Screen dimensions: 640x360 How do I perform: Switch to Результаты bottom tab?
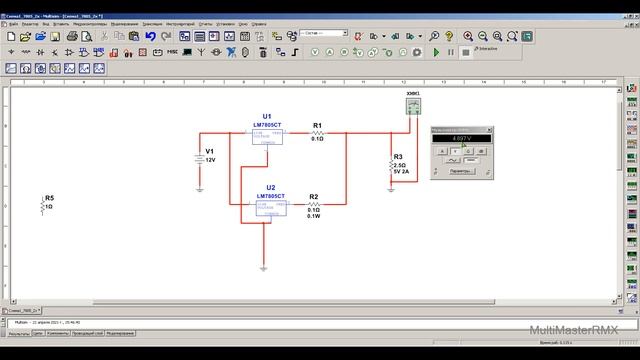19,333
